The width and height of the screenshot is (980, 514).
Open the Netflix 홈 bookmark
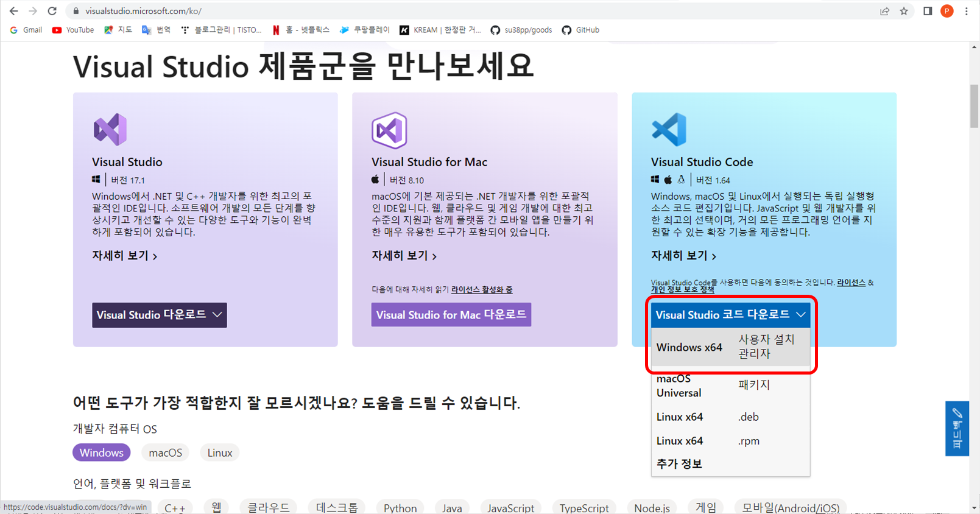(301, 30)
